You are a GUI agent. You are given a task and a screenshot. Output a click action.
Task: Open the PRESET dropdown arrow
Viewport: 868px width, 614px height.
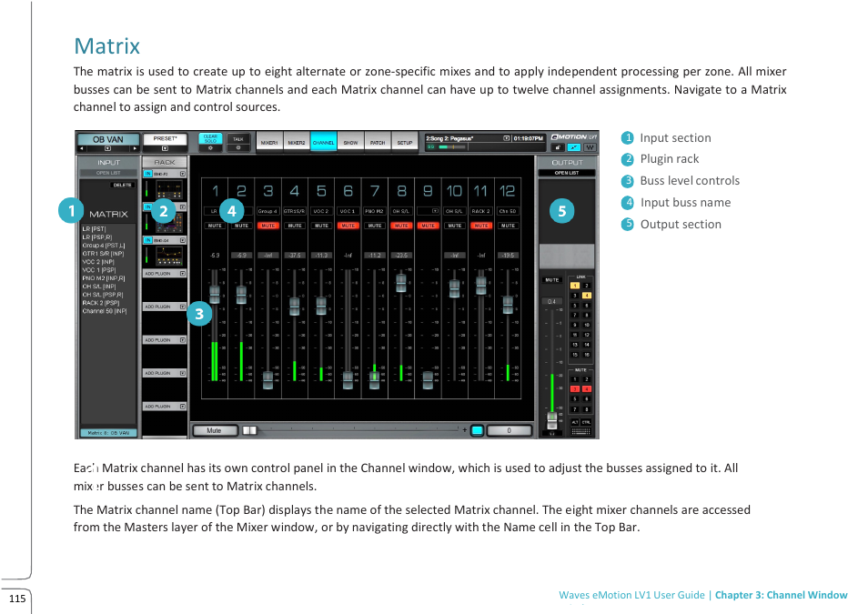(x=165, y=148)
